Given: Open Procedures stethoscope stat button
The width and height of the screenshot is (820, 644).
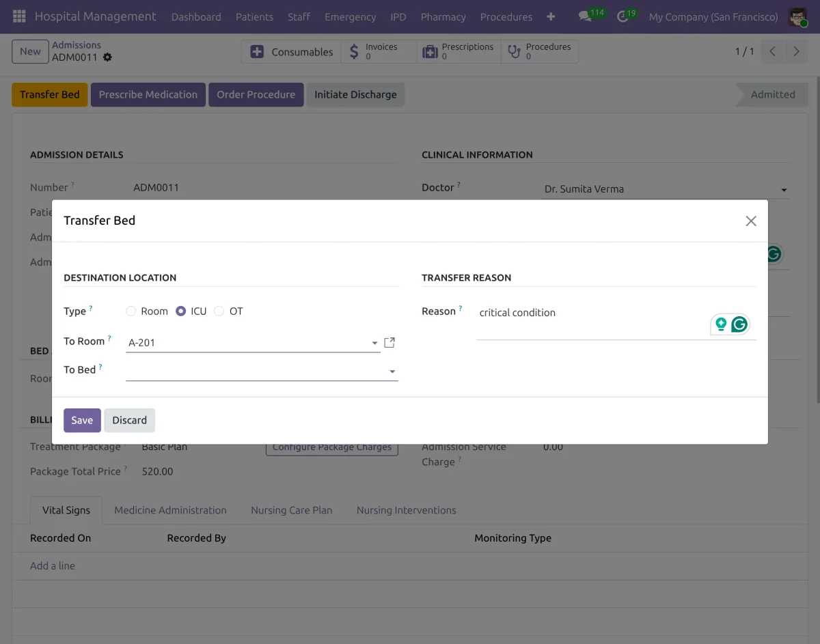Looking at the screenshot, I should tap(540, 52).
